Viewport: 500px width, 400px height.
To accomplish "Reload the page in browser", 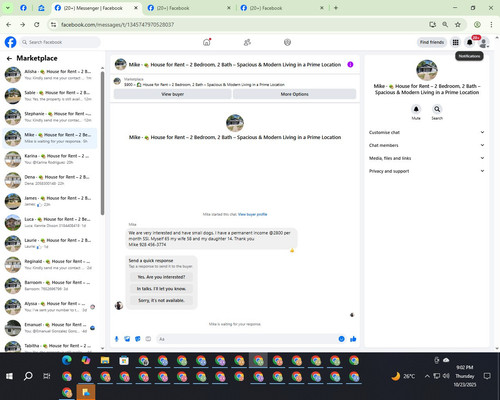I will 37,24.
